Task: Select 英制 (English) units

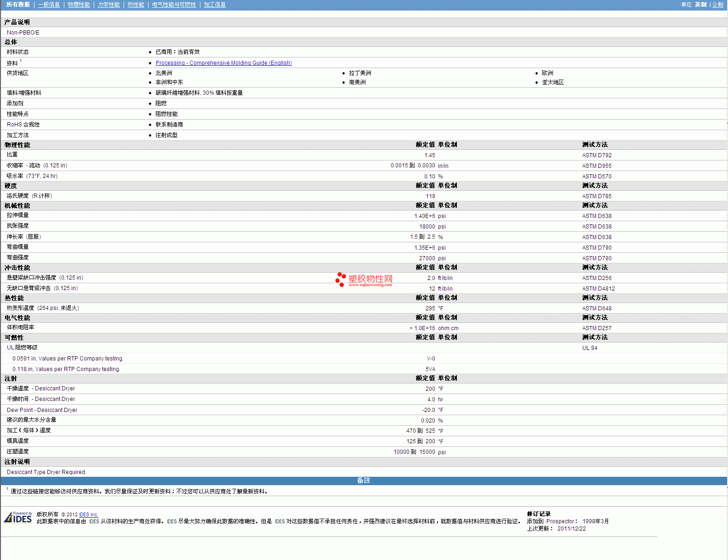Action: pos(700,5)
